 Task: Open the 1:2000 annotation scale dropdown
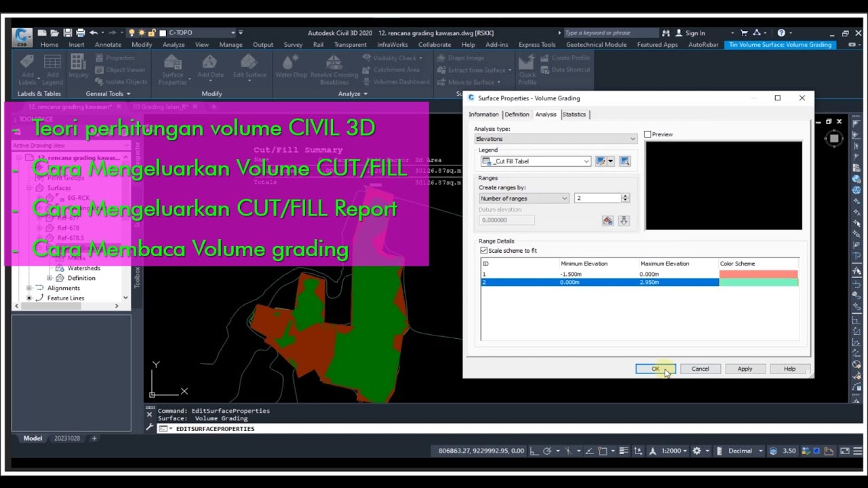(x=675, y=451)
